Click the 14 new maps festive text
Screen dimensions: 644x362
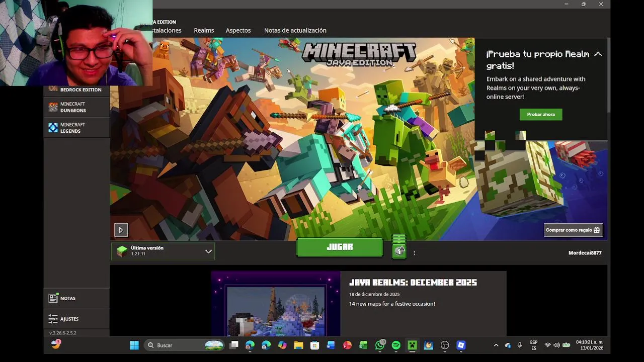tap(392, 304)
